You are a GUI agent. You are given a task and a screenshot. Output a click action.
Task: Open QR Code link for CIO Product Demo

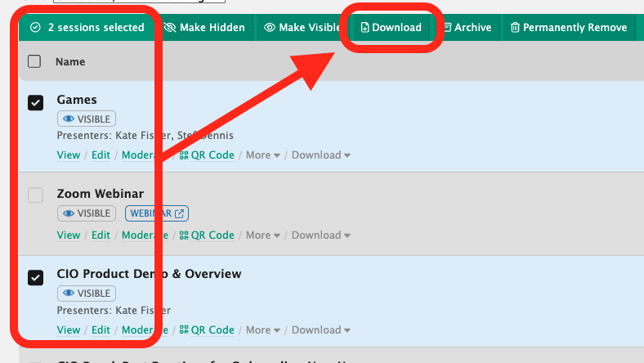pos(207,329)
